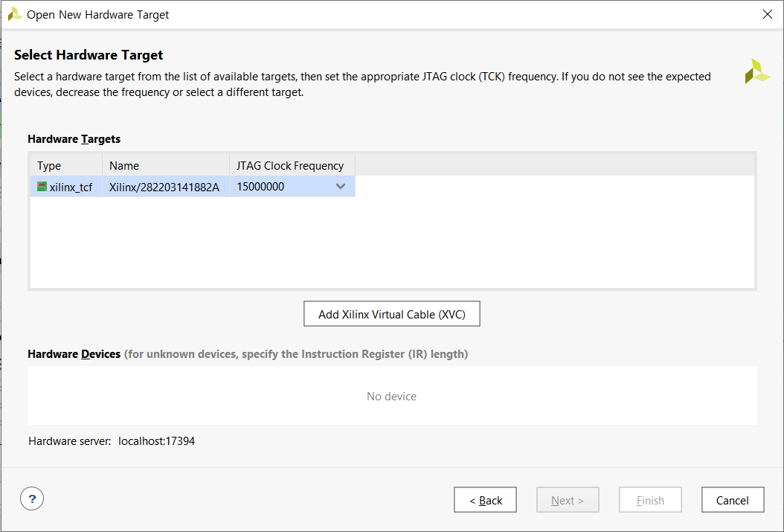Go back with the Back button
The height and width of the screenshot is (532, 784).
coord(485,500)
